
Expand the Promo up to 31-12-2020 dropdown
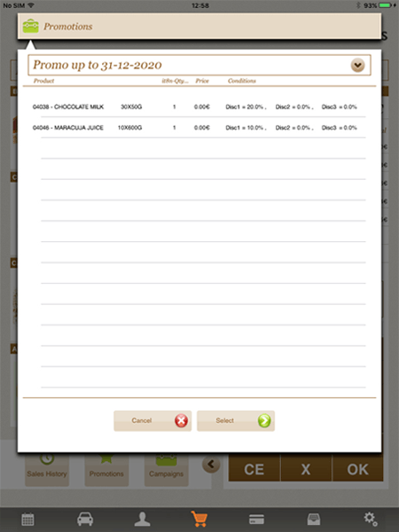click(357, 65)
